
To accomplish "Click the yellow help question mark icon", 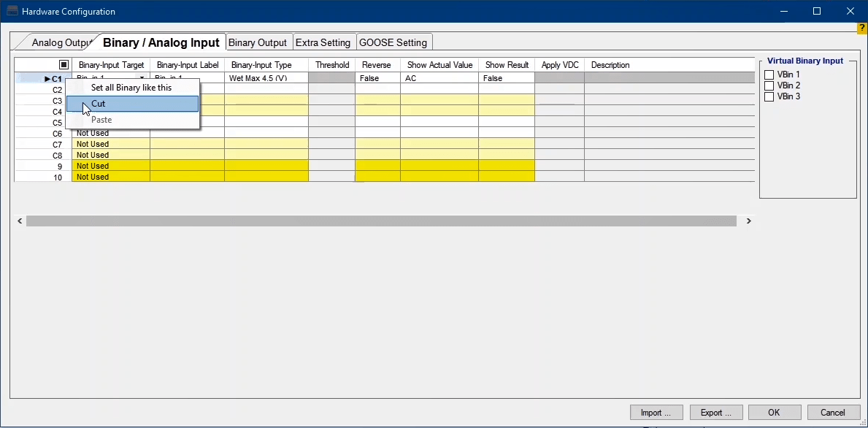I will click(862, 28).
